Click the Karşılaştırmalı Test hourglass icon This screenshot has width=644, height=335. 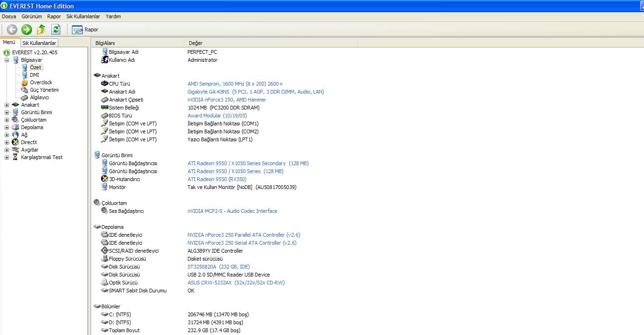pyautogui.click(x=15, y=157)
